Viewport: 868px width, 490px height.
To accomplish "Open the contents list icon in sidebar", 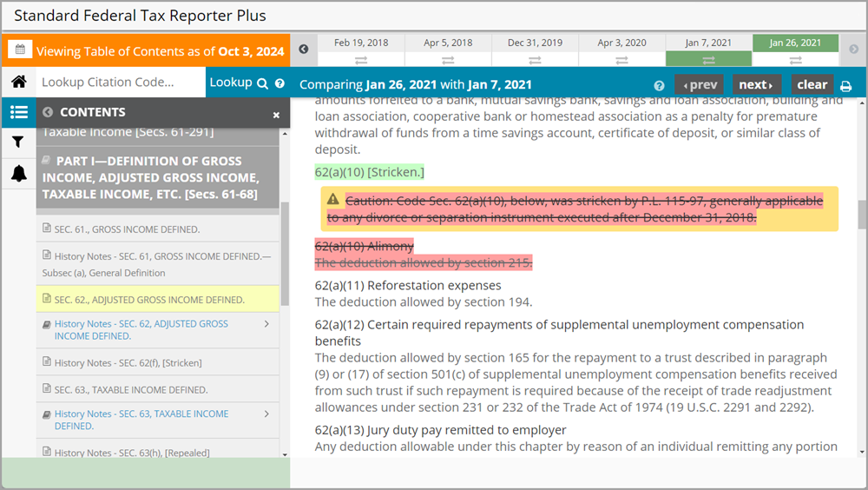I will (19, 113).
